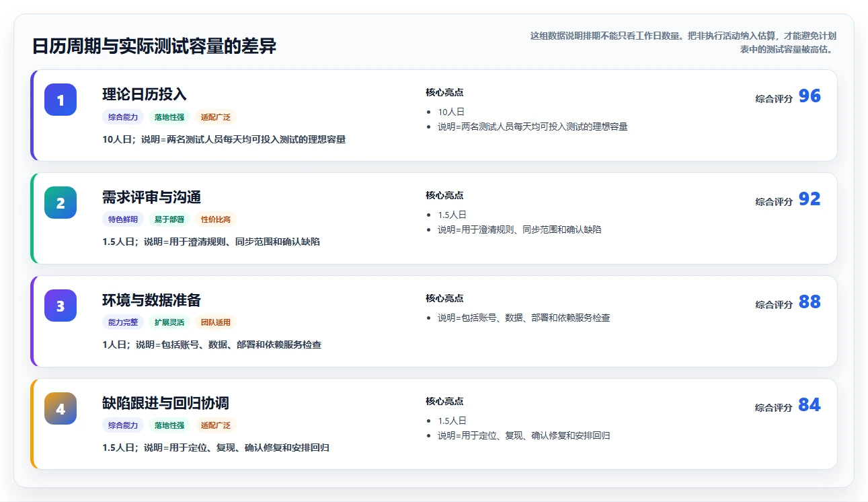868x502 pixels.
Task: Select the 性价比高 tag
Action: (216, 219)
